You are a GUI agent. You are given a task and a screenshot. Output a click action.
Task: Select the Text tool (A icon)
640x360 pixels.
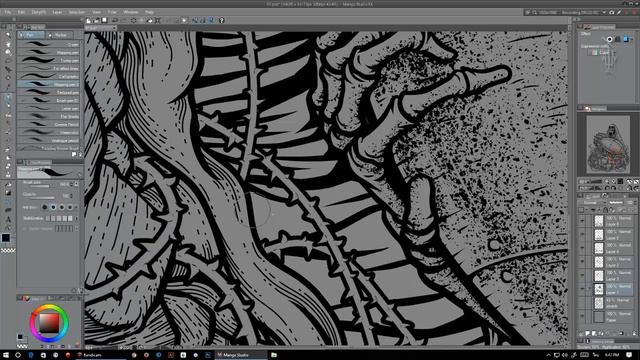(8, 219)
